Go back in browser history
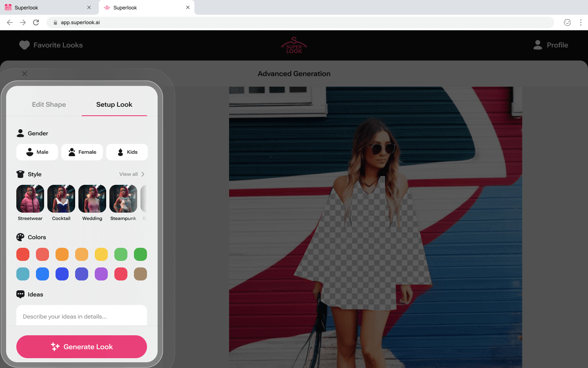Image resolution: width=588 pixels, height=368 pixels. 10,22
